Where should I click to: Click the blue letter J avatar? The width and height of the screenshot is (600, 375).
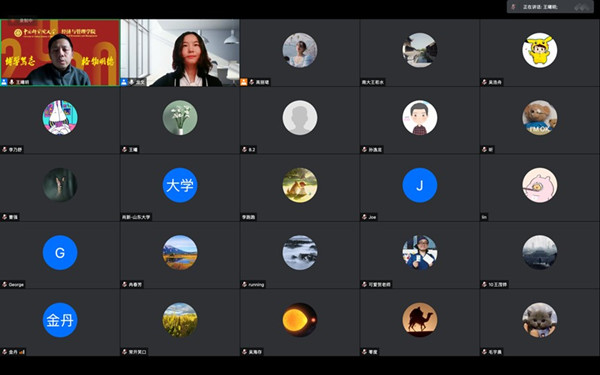[x=420, y=185]
